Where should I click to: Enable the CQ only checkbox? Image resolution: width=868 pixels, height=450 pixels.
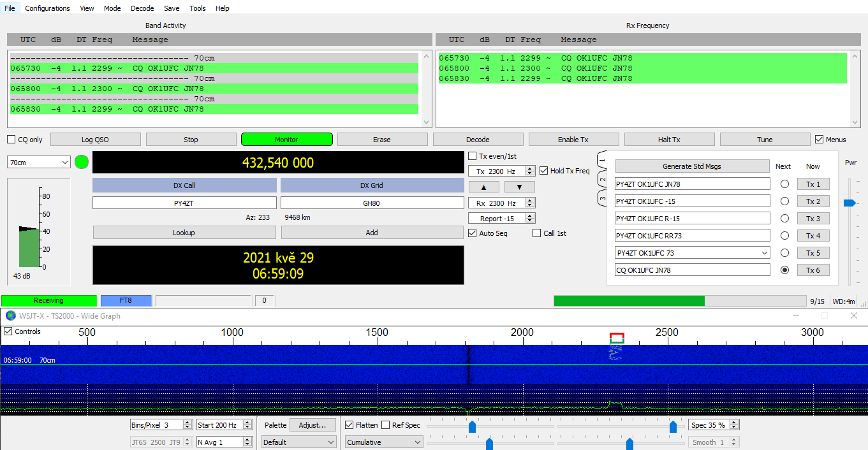(11, 140)
